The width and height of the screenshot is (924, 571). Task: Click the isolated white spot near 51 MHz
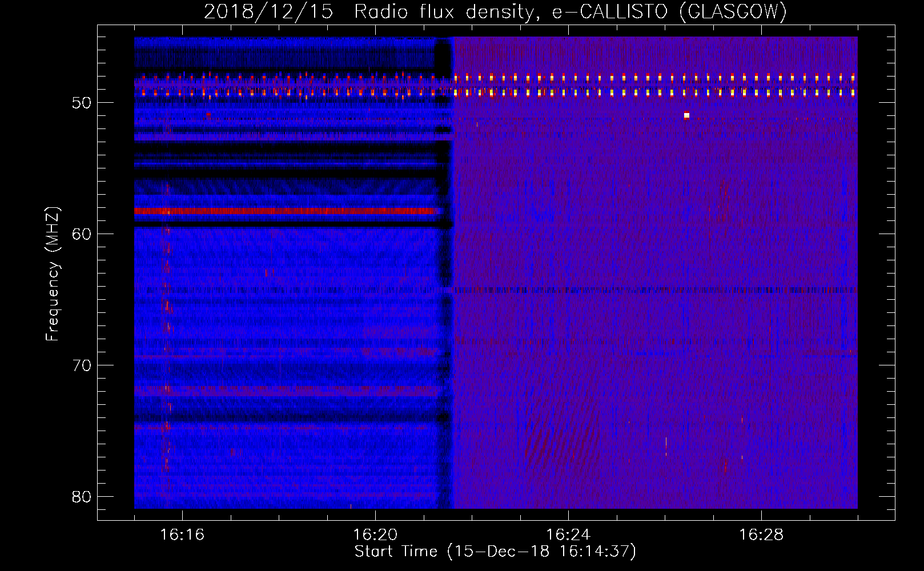tap(686, 115)
